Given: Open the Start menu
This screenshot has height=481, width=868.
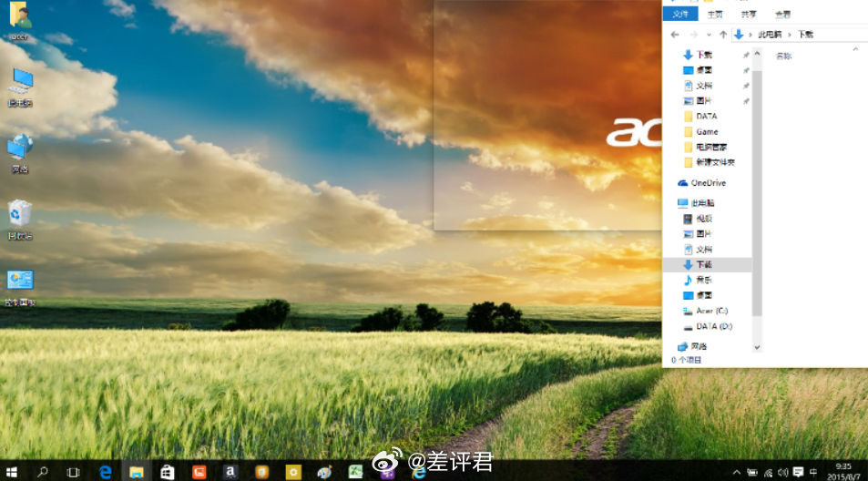Looking at the screenshot, I should pos(12,472).
